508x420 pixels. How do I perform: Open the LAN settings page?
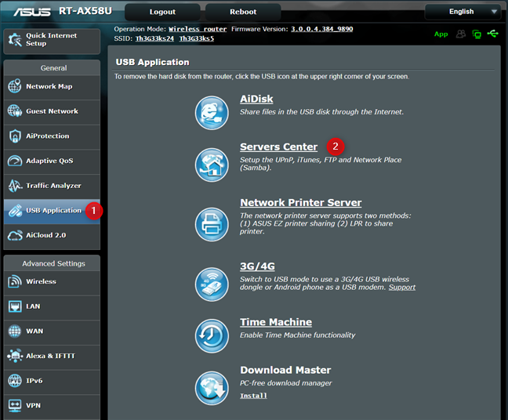pyautogui.click(x=52, y=308)
